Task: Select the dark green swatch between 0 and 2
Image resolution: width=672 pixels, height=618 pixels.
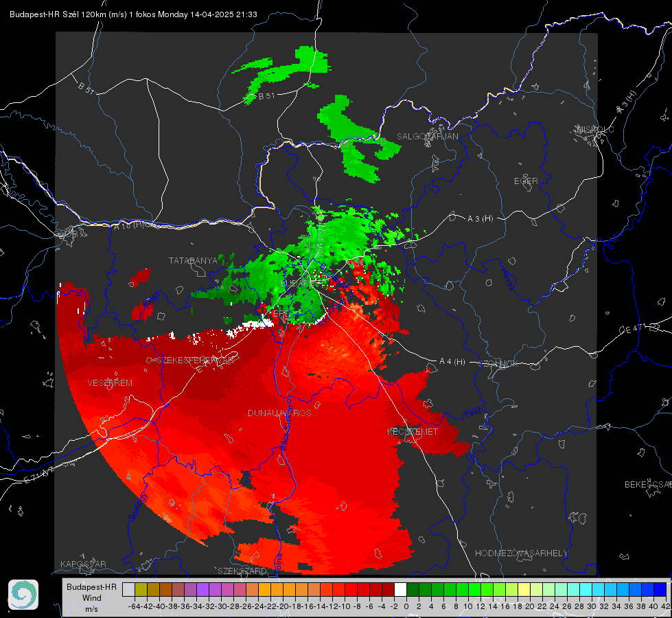Action: pos(413,589)
